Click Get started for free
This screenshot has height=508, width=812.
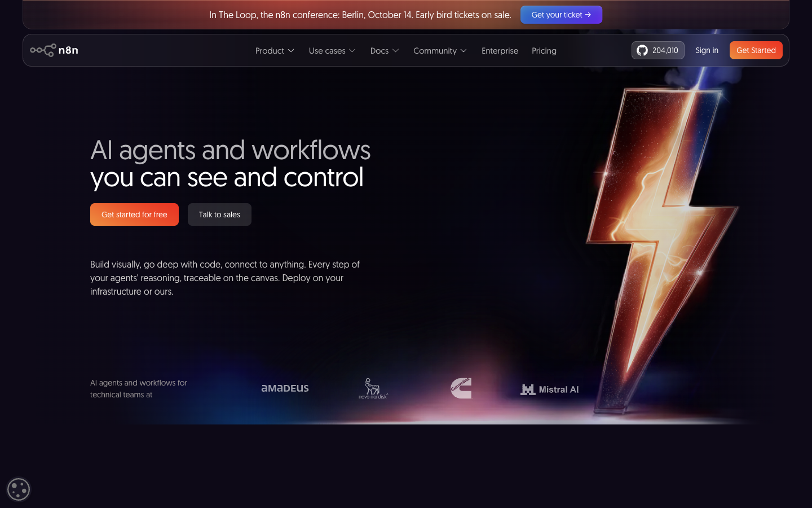134,214
